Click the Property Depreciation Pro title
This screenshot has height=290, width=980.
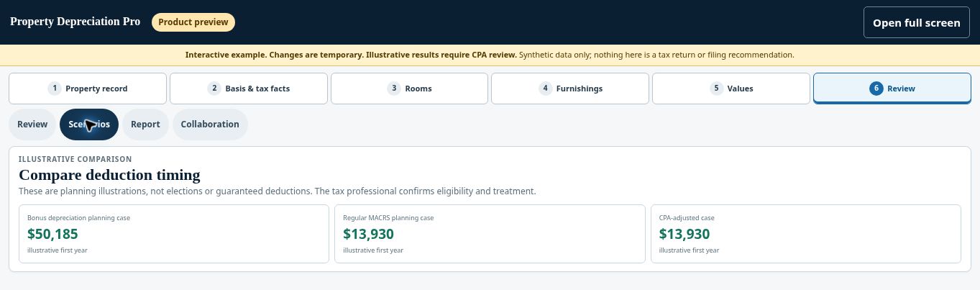(x=75, y=22)
